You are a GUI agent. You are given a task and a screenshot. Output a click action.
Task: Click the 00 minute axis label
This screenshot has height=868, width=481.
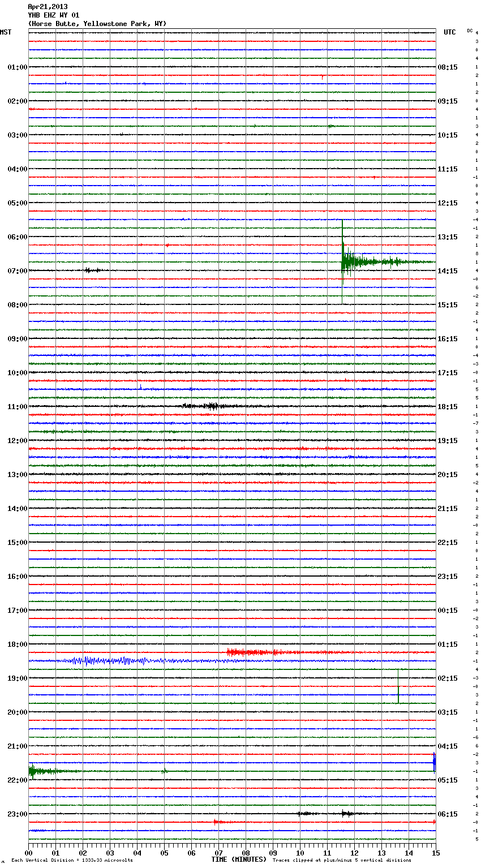coord(29,853)
